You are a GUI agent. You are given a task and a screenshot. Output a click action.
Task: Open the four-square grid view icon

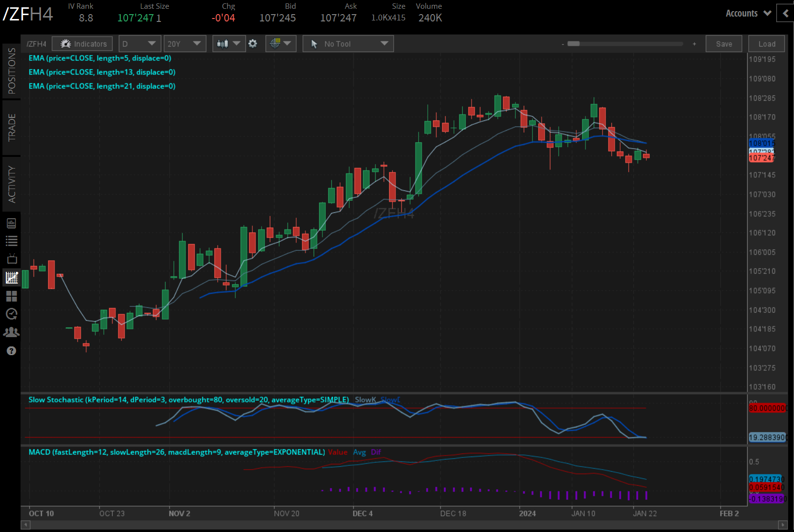12,296
